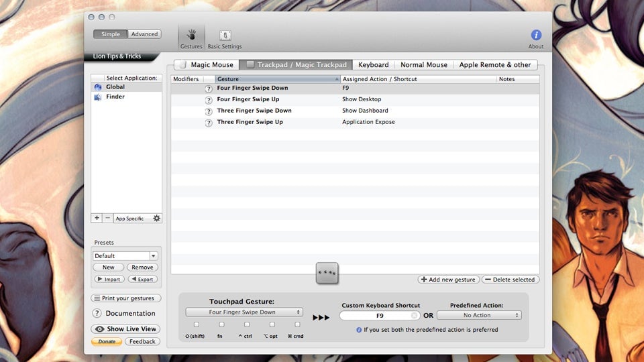
Task: Open the Touchpad Gesture dropdown
Action: pos(244,312)
